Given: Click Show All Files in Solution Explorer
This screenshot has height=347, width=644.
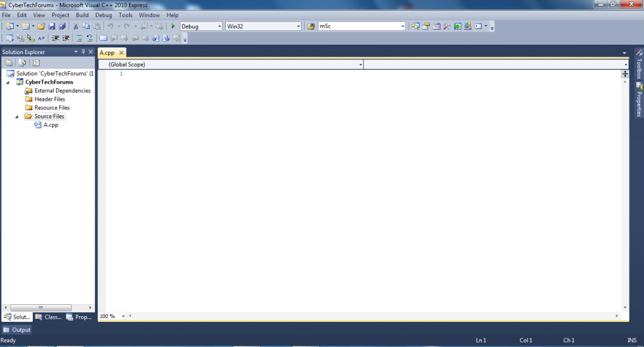Looking at the screenshot, I should pos(22,62).
